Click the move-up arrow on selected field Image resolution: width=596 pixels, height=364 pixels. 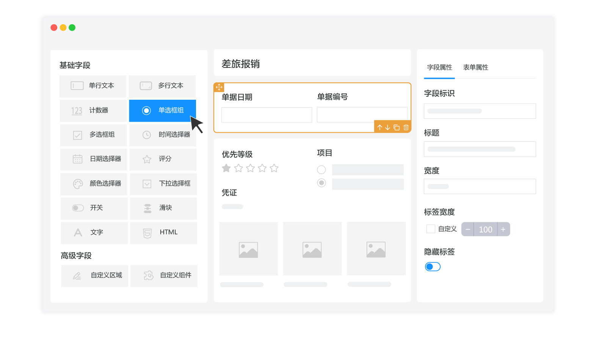pyautogui.click(x=380, y=127)
